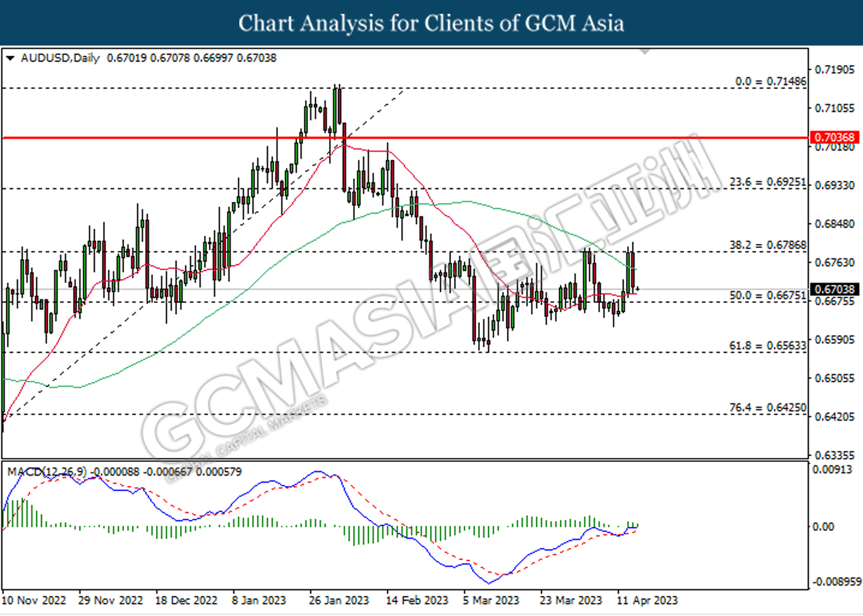
Task: Click the Fibonacci label 50.0 = 0.66751
Action: (x=768, y=296)
